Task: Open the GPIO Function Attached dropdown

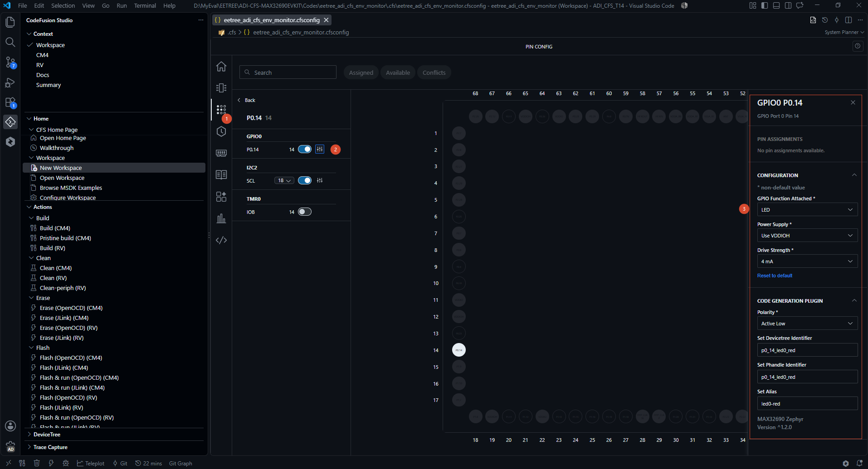Action: 807,210
